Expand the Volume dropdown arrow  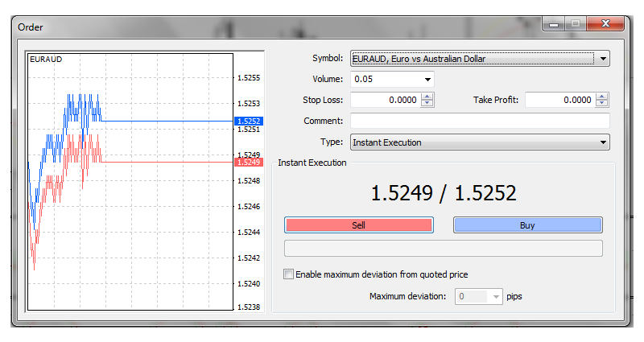point(427,79)
